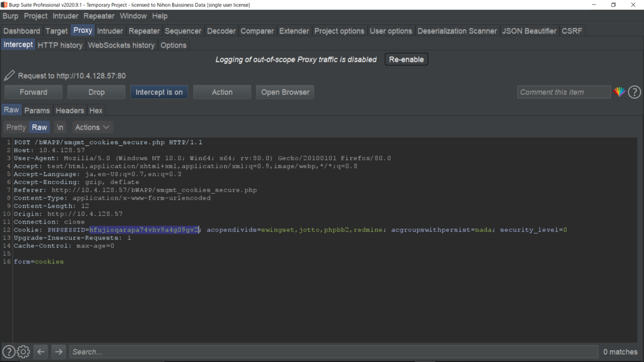The height and width of the screenshot is (362, 644).
Task: Open the Project options tab
Action: (x=339, y=31)
